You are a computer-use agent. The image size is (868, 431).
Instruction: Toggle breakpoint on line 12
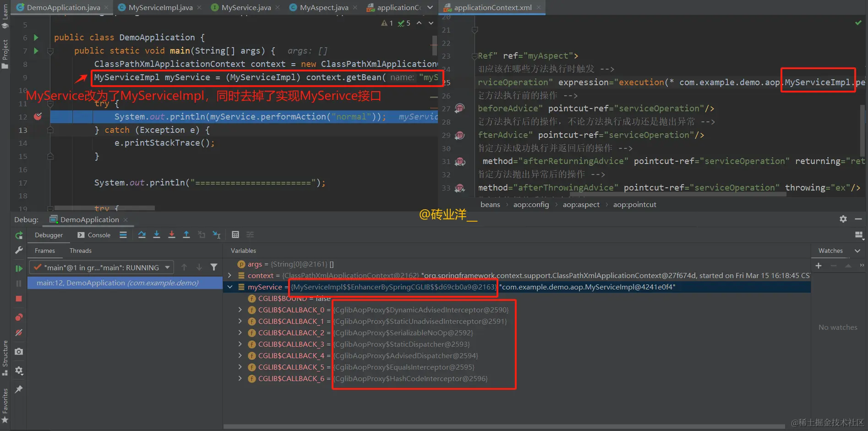(x=38, y=116)
